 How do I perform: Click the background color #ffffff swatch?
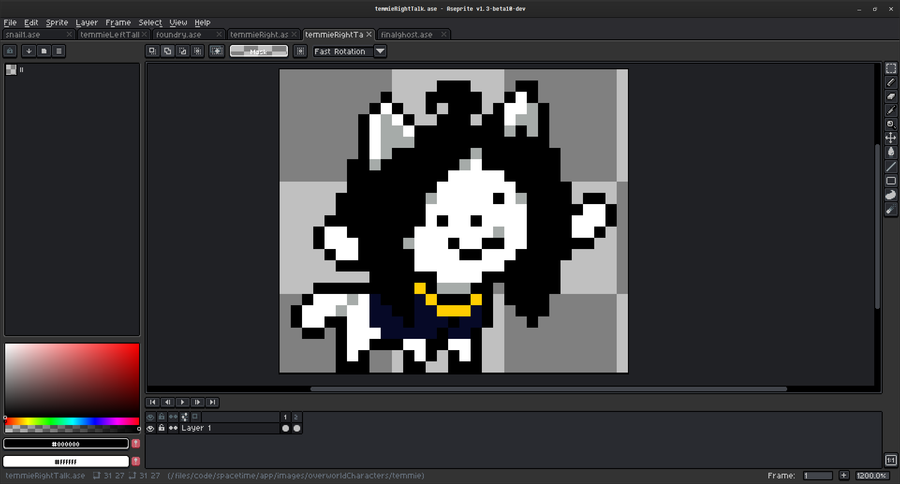(66, 461)
